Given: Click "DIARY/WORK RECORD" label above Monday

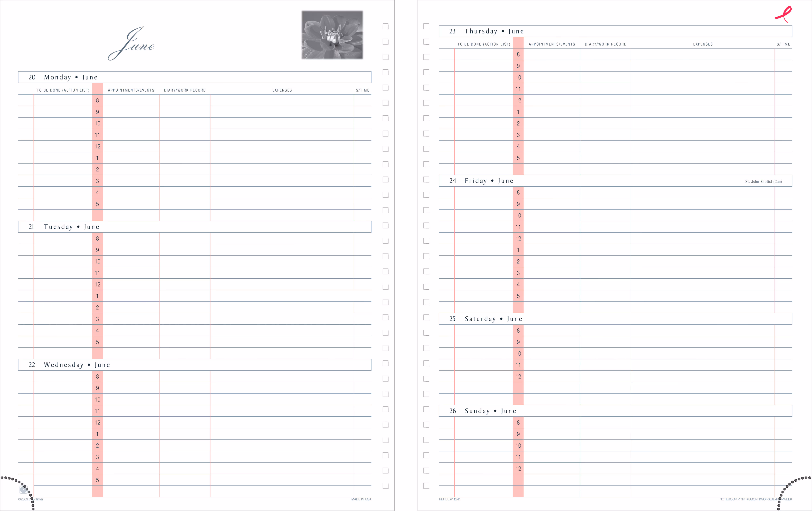Looking at the screenshot, I should click(185, 90).
